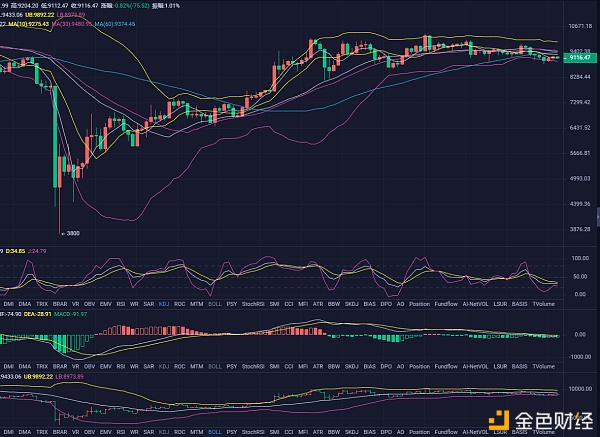
Task: Select the WR tab under the KDJ panel
Action: (x=134, y=304)
